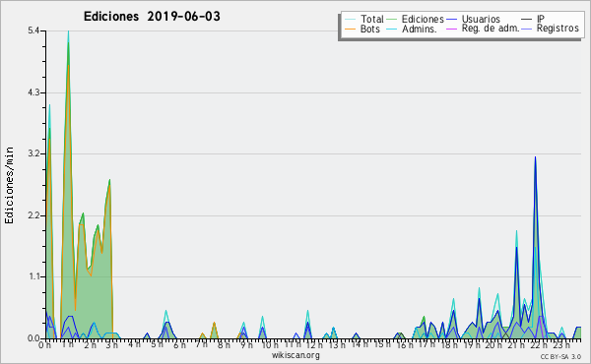This screenshot has height=364, width=591.
Task: Click the 5.4 y-axis value
Action: point(33,30)
